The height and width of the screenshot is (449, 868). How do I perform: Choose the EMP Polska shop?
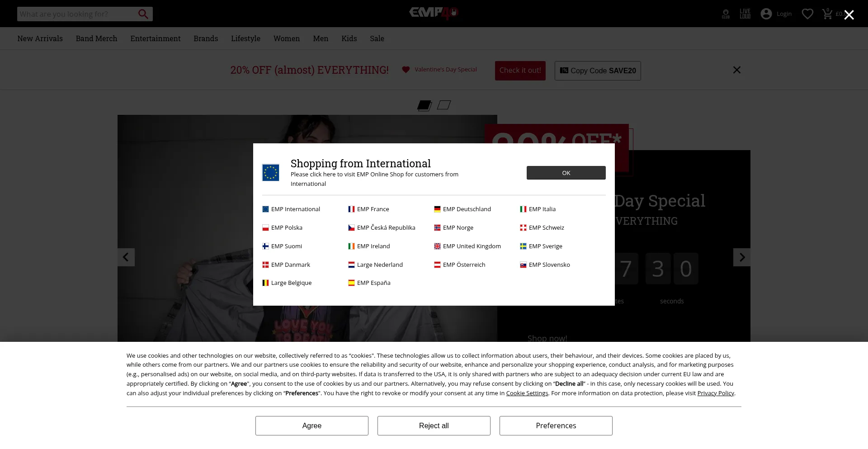[283, 227]
